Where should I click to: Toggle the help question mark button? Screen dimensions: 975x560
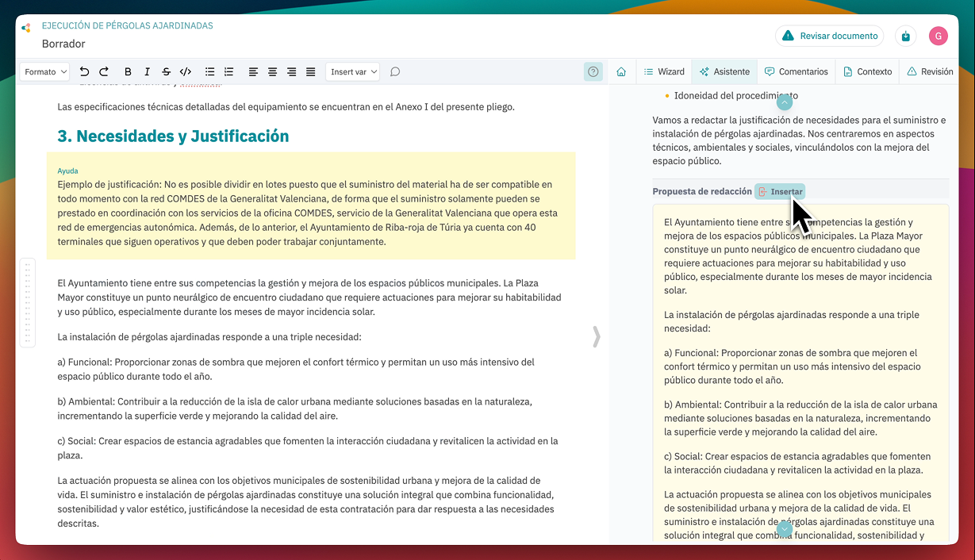tap(593, 71)
